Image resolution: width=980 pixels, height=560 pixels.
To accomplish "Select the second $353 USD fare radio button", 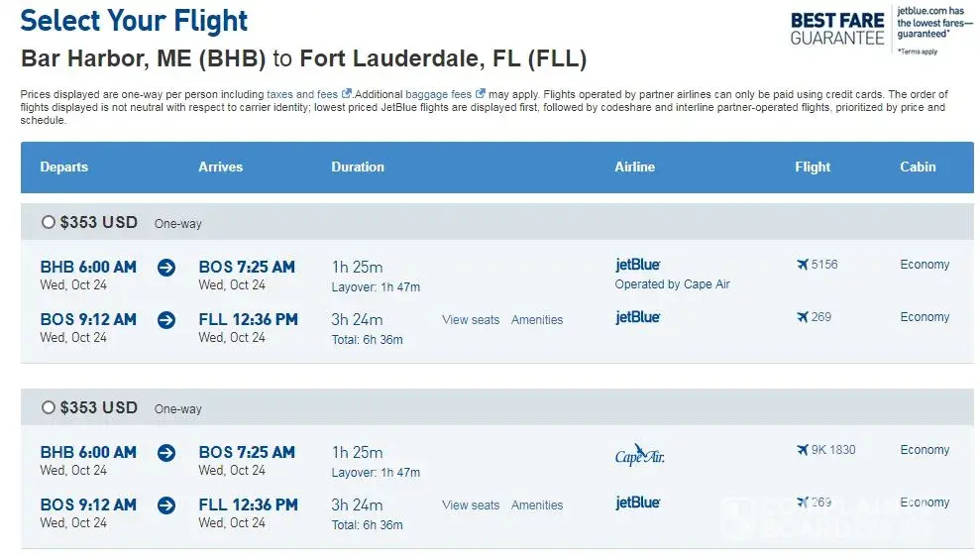I will 48,408.
